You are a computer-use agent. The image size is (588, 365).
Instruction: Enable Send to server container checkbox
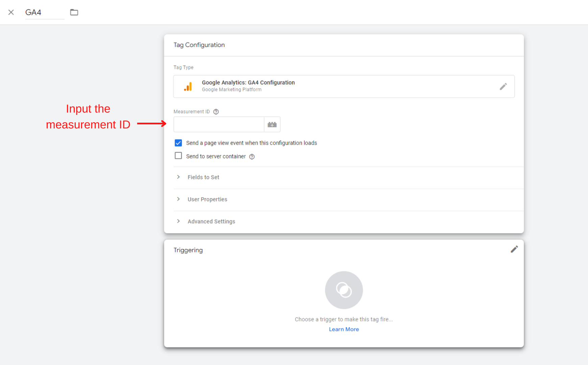(178, 156)
